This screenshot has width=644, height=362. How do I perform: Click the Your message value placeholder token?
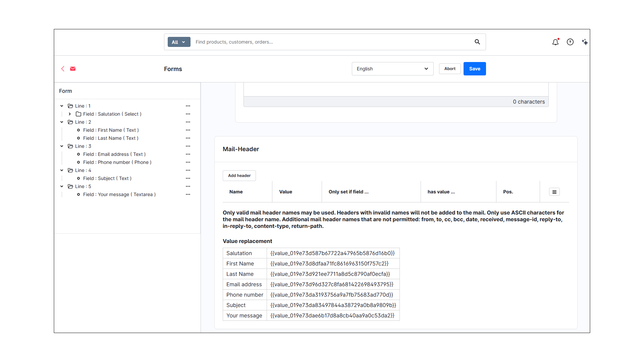tap(332, 315)
